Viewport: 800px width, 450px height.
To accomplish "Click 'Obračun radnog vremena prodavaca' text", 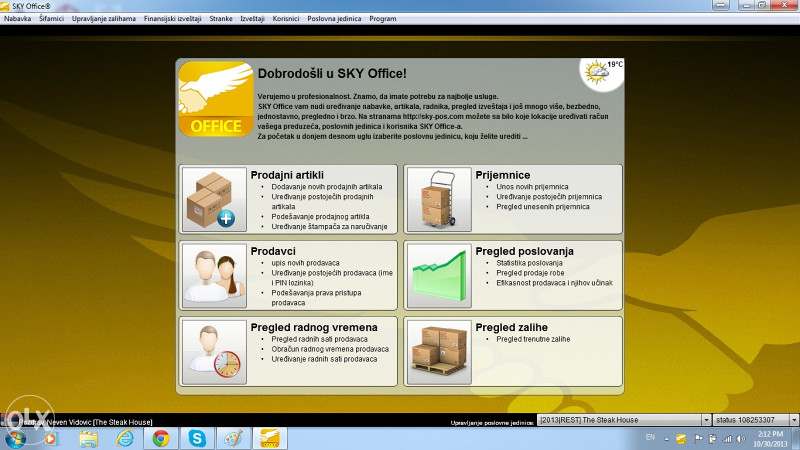I will 330,349.
